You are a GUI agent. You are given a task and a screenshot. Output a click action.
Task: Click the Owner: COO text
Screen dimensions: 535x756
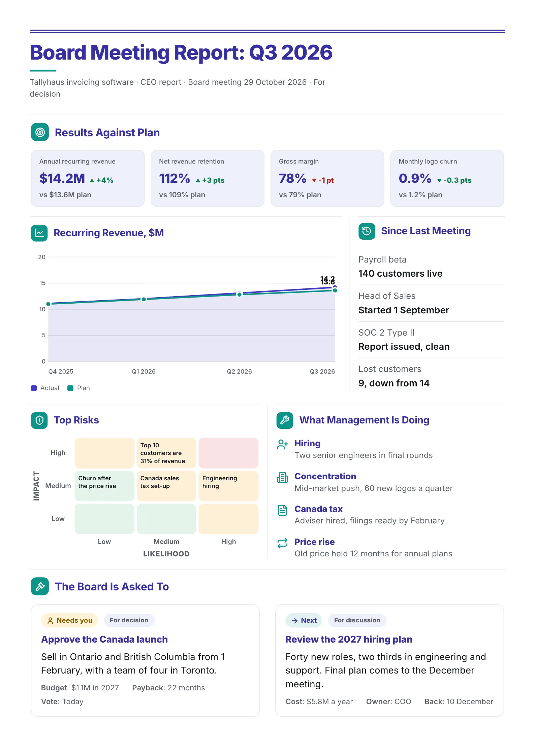(x=388, y=701)
